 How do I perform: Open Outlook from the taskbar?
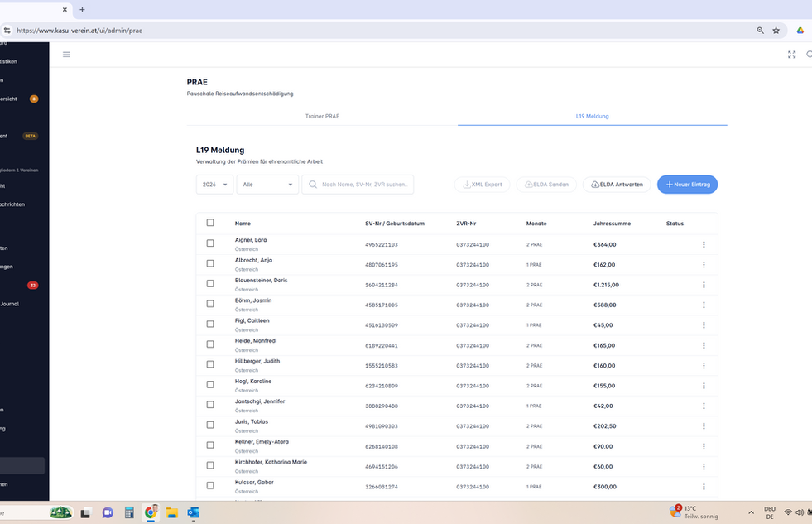click(193, 512)
